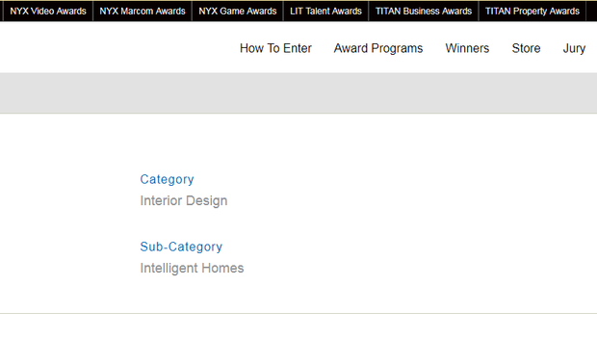The height and width of the screenshot is (364, 597).
Task: Go to the Winners page
Action: (x=467, y=48)
